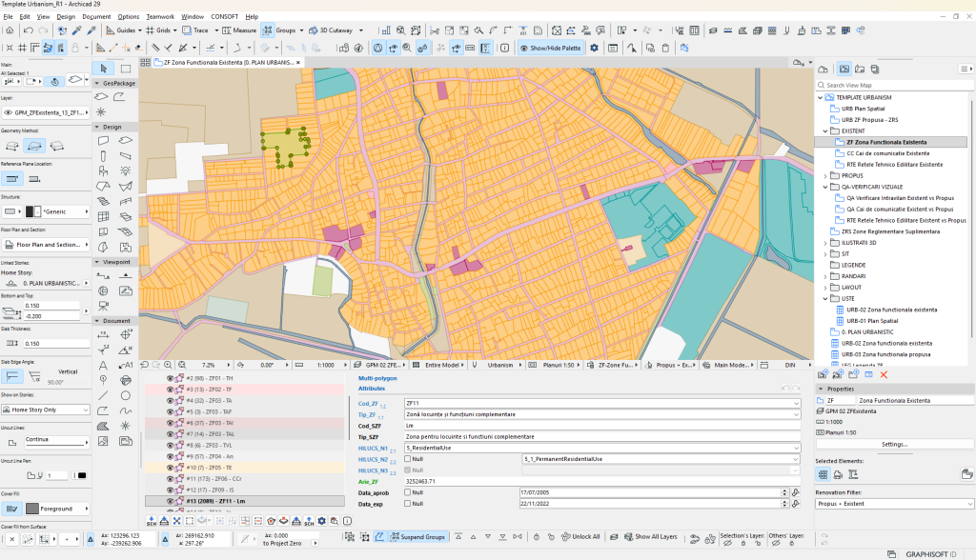The height and width of the screenshot is (560, 976).
Task: Open the CONSOFT menu
Action: (224, 17)
